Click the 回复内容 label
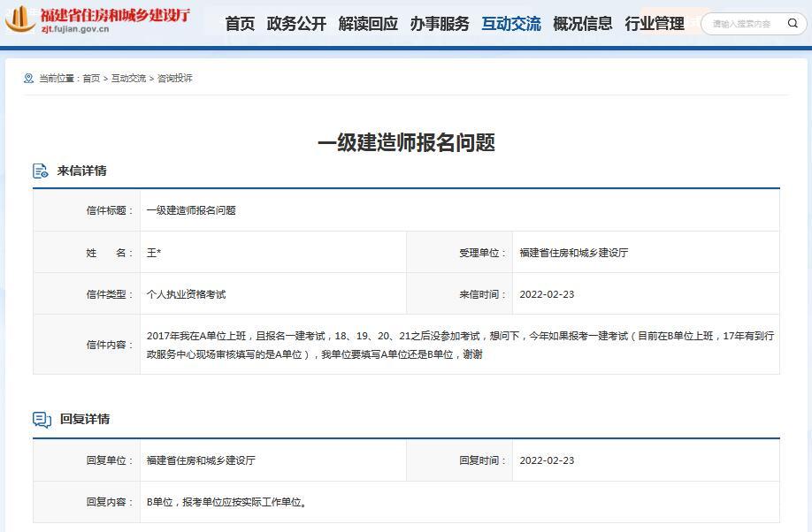 pyautogui.click(x=110, y=502)
